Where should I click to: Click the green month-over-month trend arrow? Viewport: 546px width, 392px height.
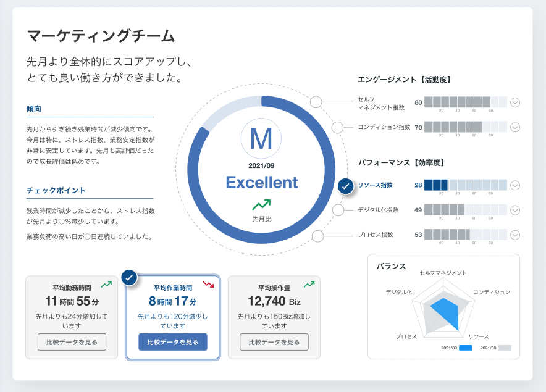tap(261, 204)
